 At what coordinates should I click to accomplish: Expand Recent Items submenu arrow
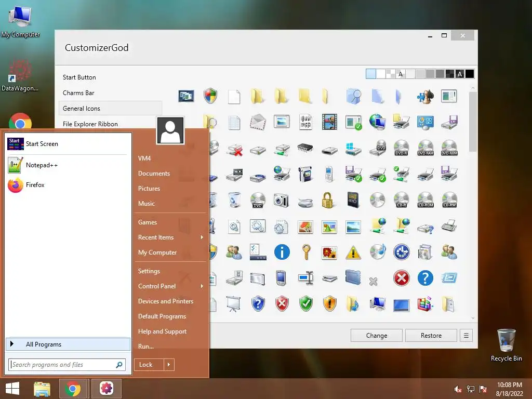pos(202,237)
